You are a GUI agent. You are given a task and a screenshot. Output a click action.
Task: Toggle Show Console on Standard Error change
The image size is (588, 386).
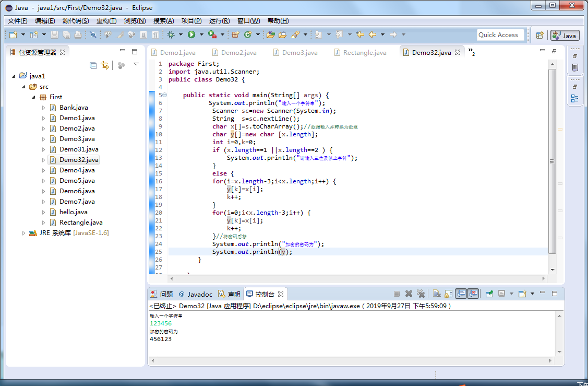[x=473, y=294]
